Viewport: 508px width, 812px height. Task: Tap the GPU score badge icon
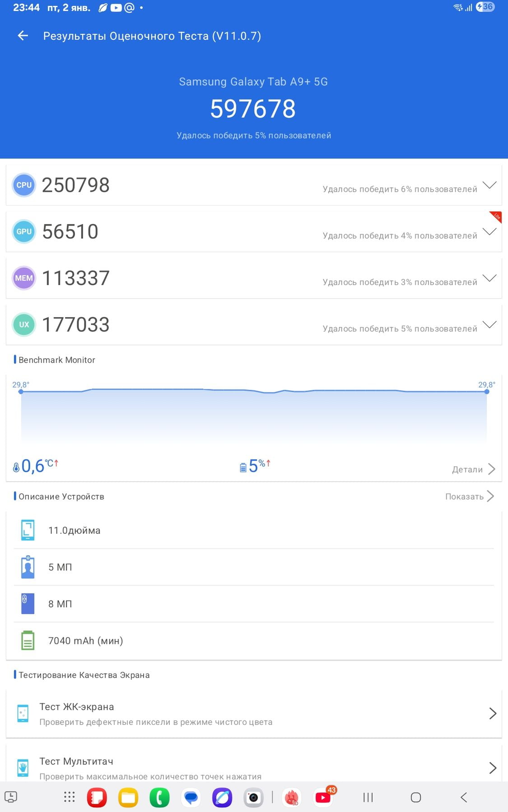coord(24,231)
